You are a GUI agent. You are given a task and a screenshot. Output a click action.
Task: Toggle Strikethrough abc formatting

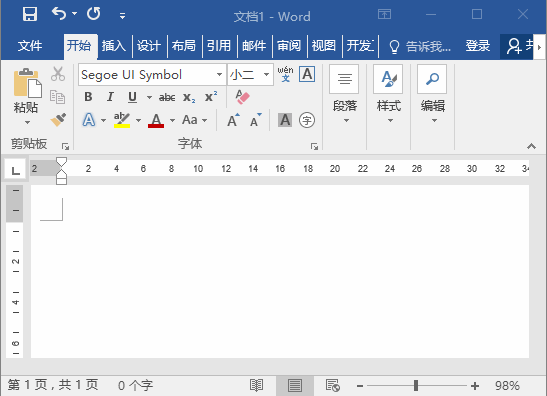[167, 97]
